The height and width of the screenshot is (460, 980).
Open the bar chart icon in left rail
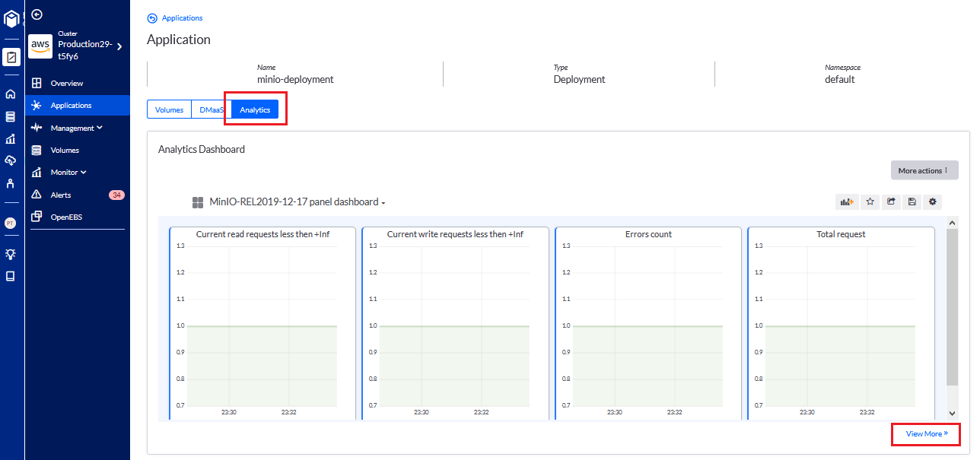click(x=11, y=138)
